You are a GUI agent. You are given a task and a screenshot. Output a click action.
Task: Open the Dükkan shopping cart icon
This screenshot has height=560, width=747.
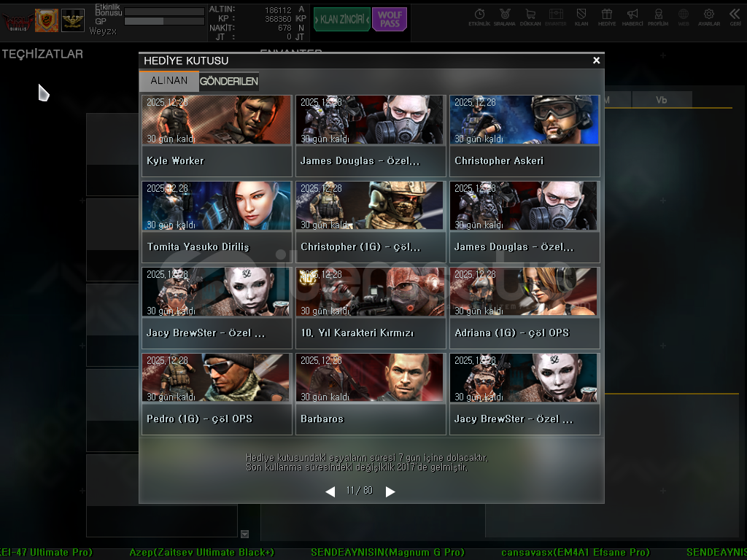(x=530, y=17)
